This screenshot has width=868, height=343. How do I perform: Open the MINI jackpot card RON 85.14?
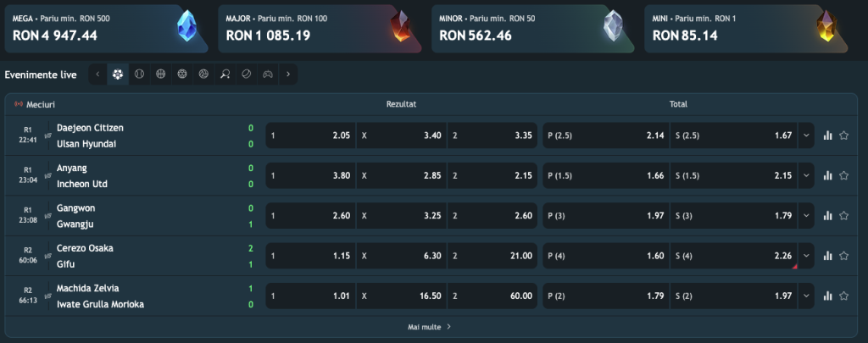pyautogui.click(x=746, y=29)
